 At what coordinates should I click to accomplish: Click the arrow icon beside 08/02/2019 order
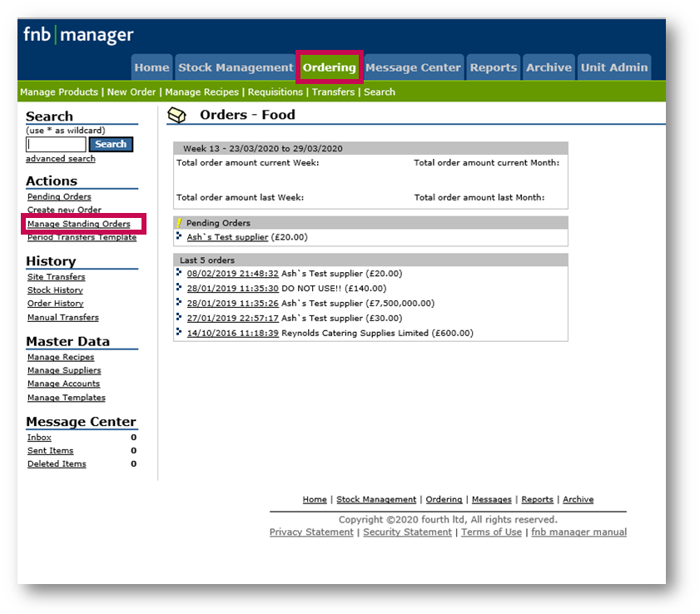(x=179, y=273)
